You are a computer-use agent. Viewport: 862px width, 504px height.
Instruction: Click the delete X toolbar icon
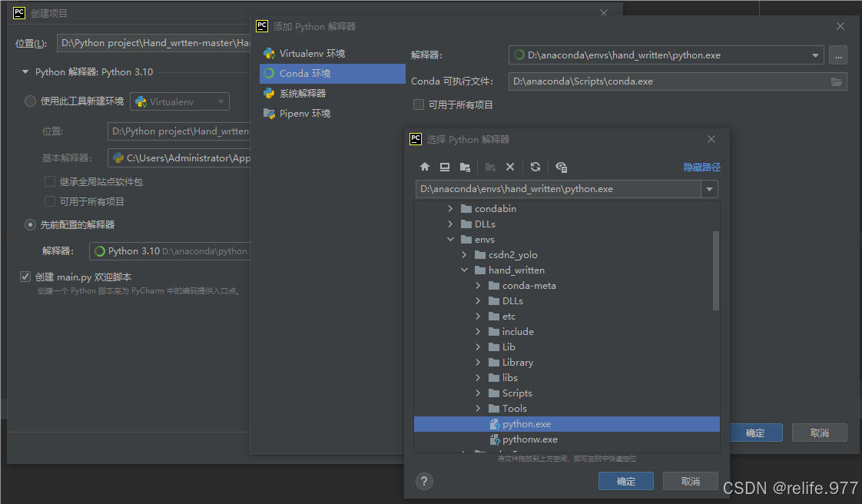pyautogui.click(x=510, y=167)
